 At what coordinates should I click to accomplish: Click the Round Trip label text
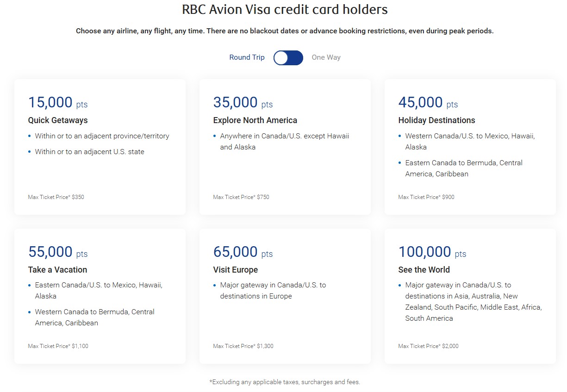(247, 57)
